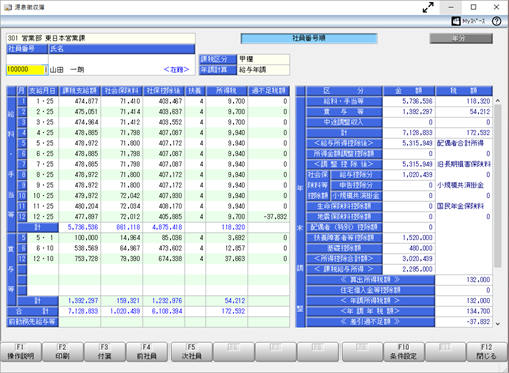Go to previous employee with F4 前社員
The width and height of the screenshot is (509, 373).
click(x=147, y=352)
